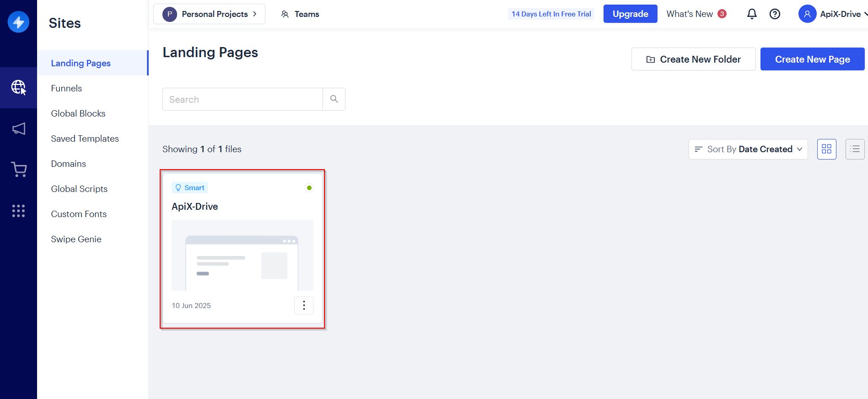Open Global Blocks

tap(78, 113)
